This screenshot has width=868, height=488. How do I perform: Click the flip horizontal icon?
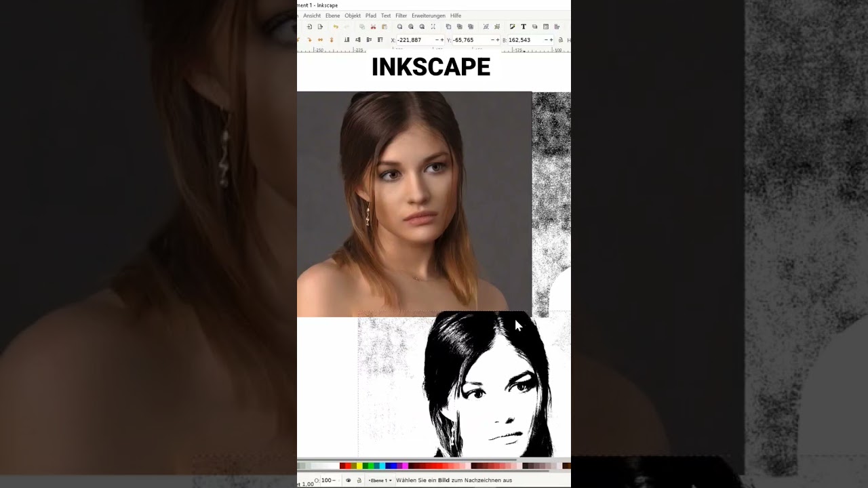click(320, 40)
